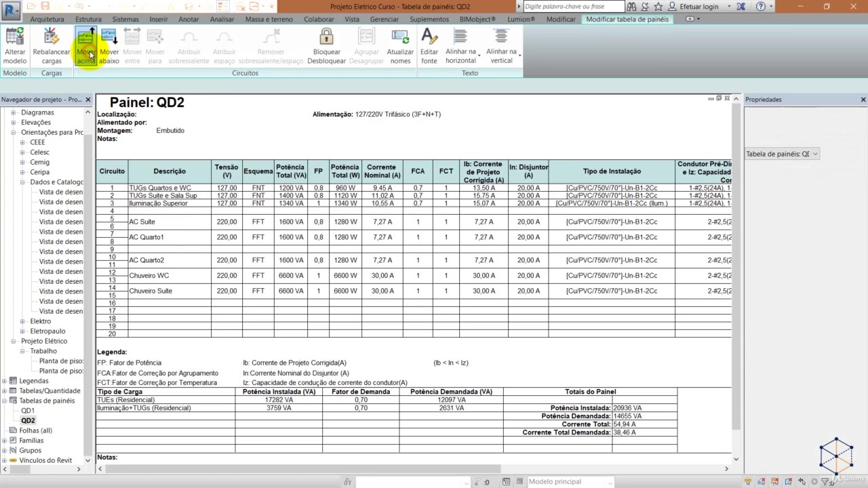Screen dimensions: 868x488
Task: Open Editar fonte tool
Action: coord(429,46)
